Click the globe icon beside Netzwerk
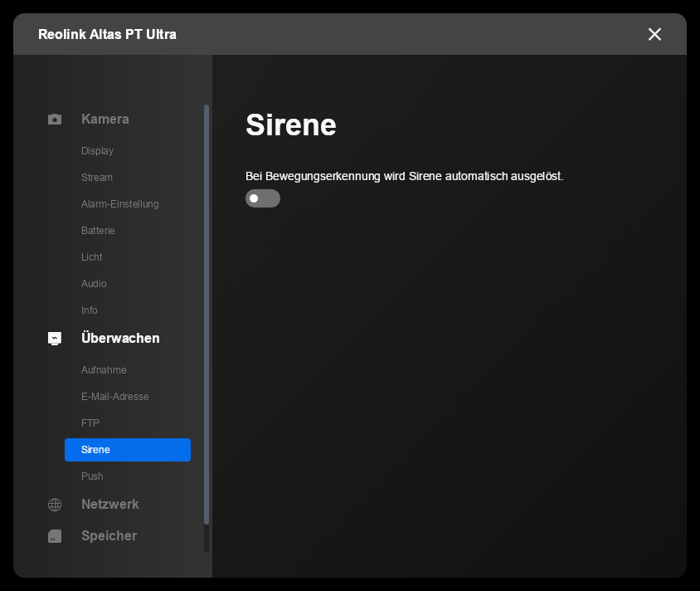 [x=55, y=505]
